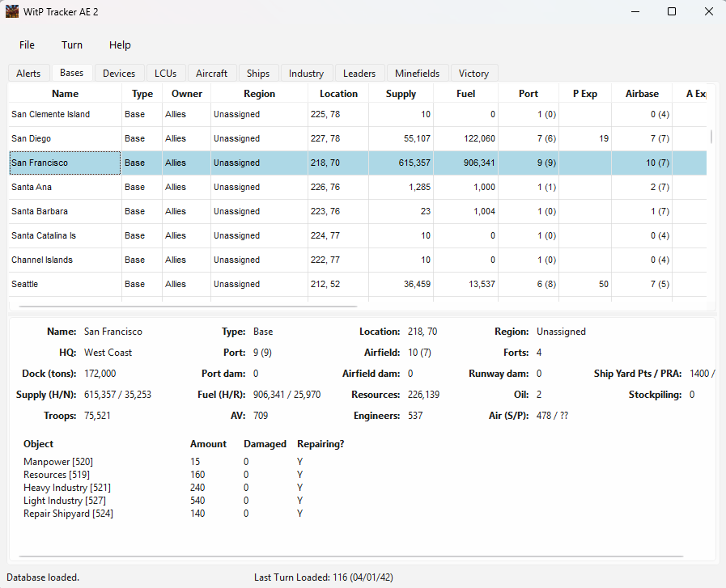Click Seattle P Exp value 50

(603, 284)
